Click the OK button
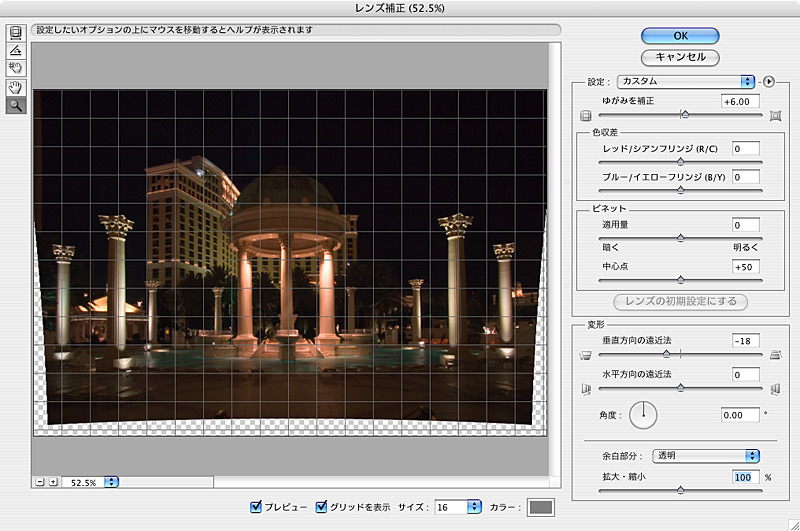 [x=680, y=36]
